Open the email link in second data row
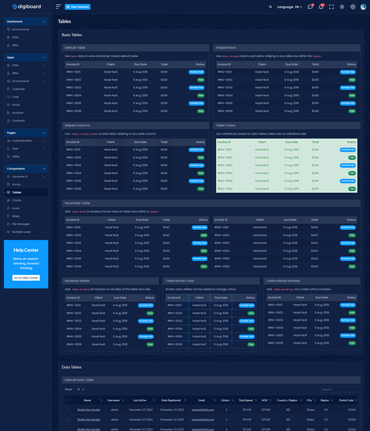The width and height of the screenshot is (370, 431). coord(203,419)
